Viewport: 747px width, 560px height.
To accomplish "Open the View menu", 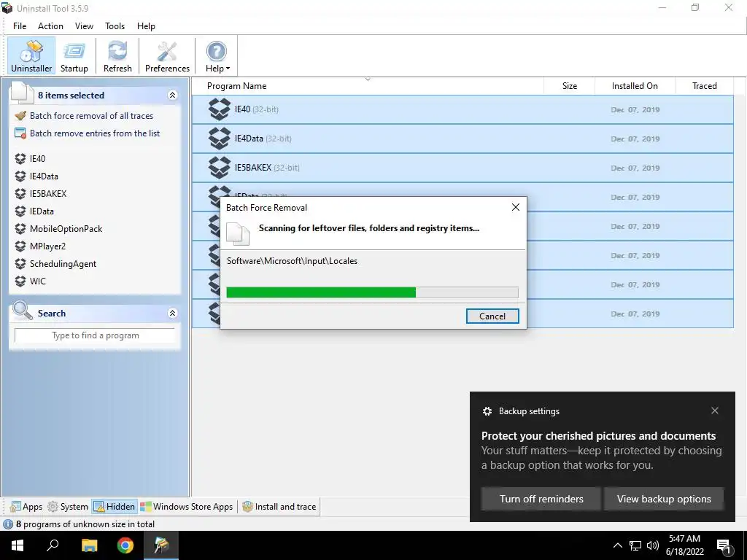I will (84, 26).
